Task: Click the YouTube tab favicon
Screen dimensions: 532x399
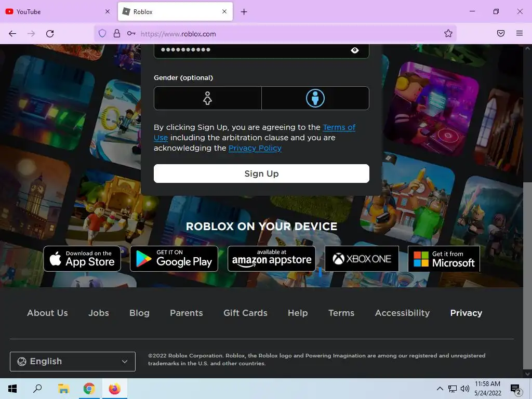Action: point(9,11)
